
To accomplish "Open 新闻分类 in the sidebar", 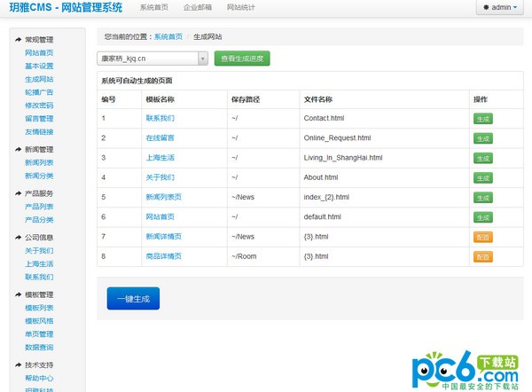I will point(39,176).
